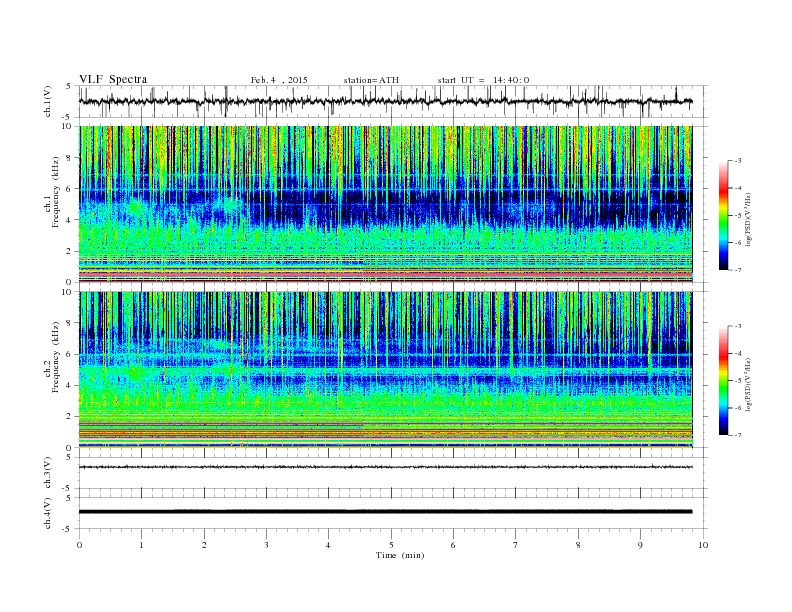Click the '5' tick on time axis
The height and width of the screenshot is (612, 792).
pyautogui.click(x=391, y=545)
